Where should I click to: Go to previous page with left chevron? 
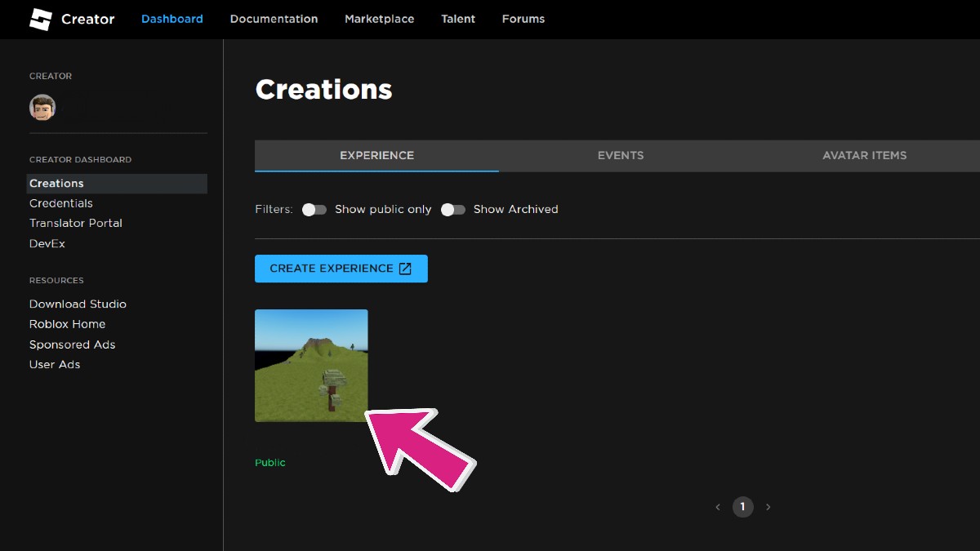718,507
